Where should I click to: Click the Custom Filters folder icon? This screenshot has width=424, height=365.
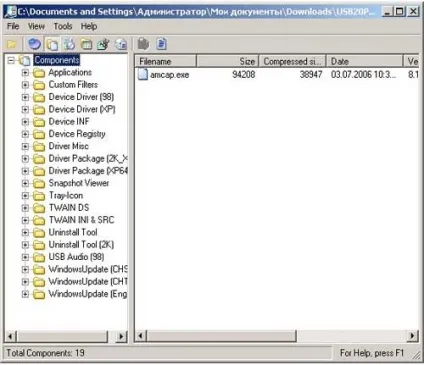pos(39,85)
